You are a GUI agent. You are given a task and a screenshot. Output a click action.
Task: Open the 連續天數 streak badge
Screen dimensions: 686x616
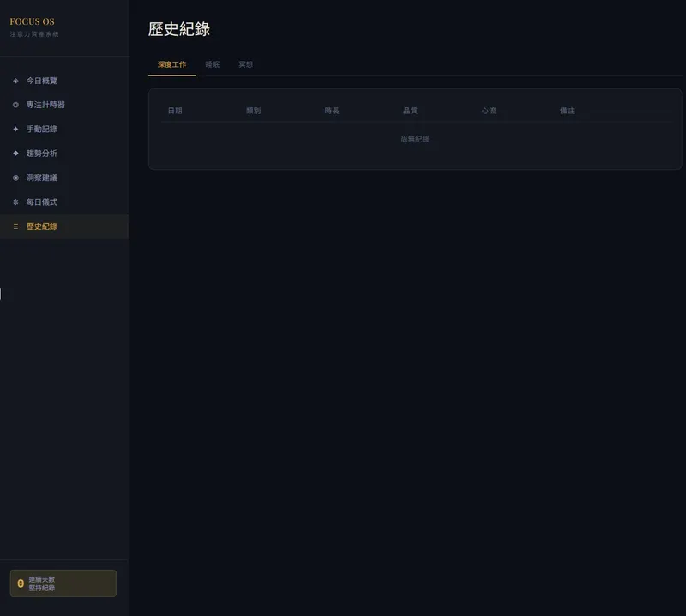[x=63, y=583]
